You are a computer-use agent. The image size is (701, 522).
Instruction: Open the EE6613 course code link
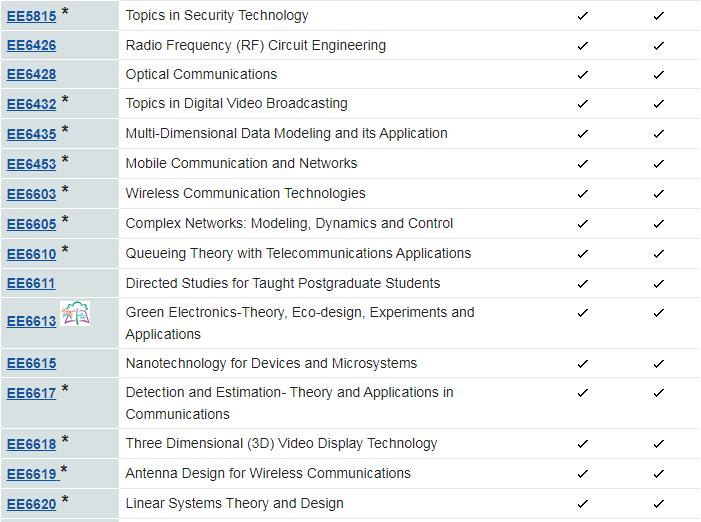(31, 321)
